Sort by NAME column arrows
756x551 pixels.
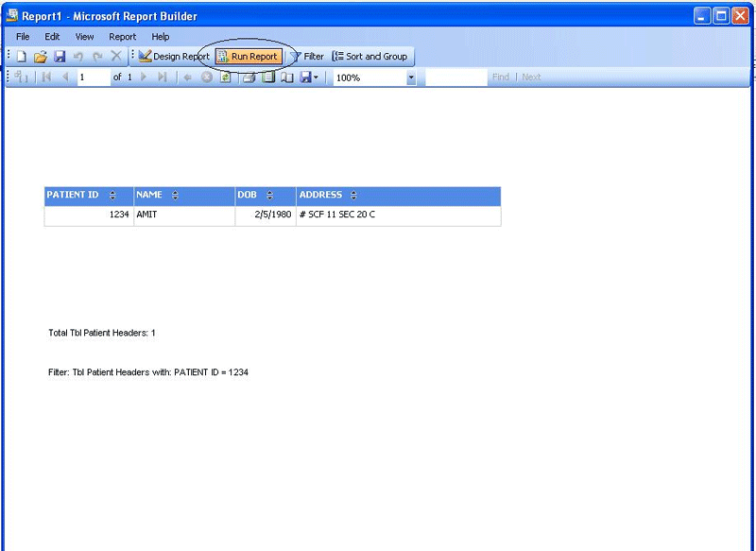click(175, 195)
